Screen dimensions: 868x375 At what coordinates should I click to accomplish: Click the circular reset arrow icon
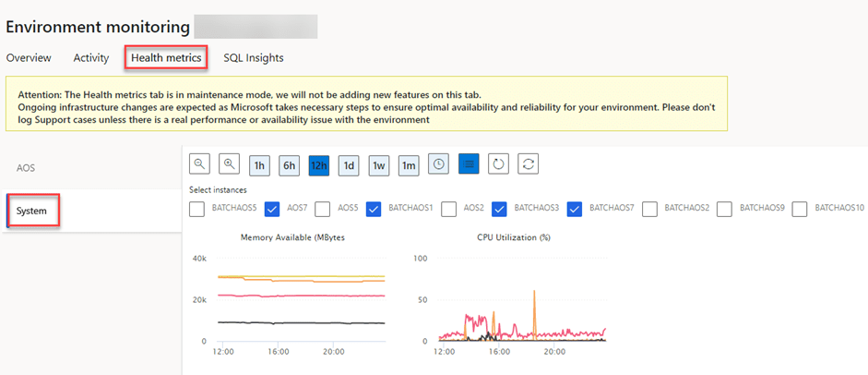[498, 164]
